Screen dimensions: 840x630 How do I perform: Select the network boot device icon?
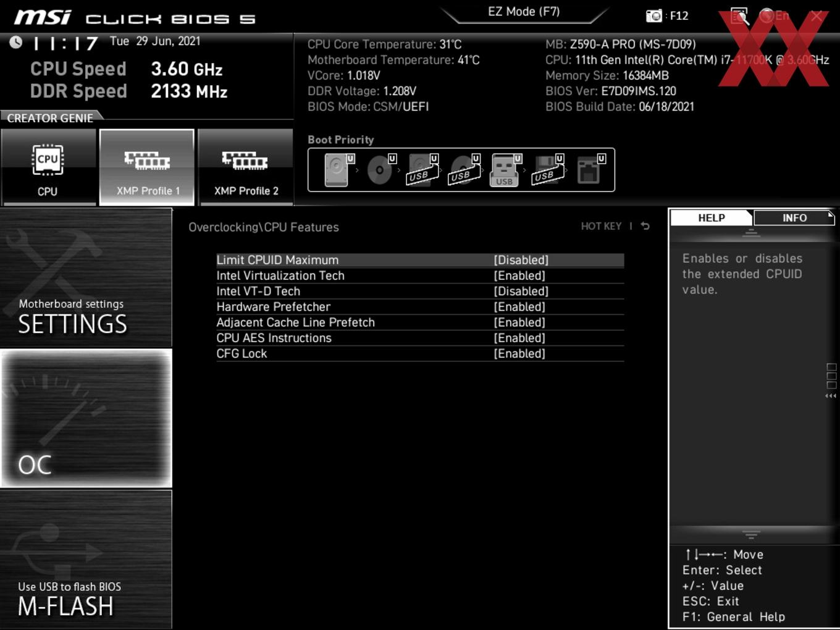click(x=590, y=170)
